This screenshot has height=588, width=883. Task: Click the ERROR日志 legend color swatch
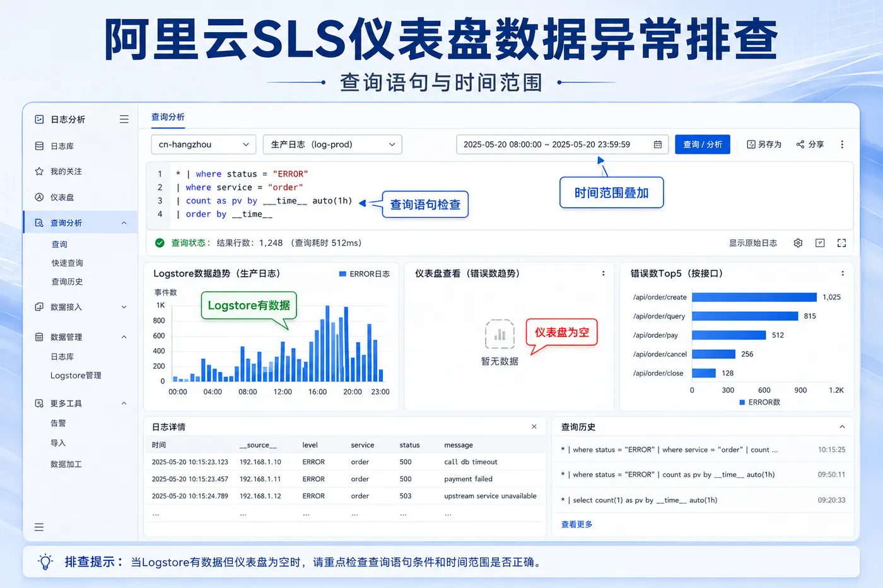click(x=343, y=274)
